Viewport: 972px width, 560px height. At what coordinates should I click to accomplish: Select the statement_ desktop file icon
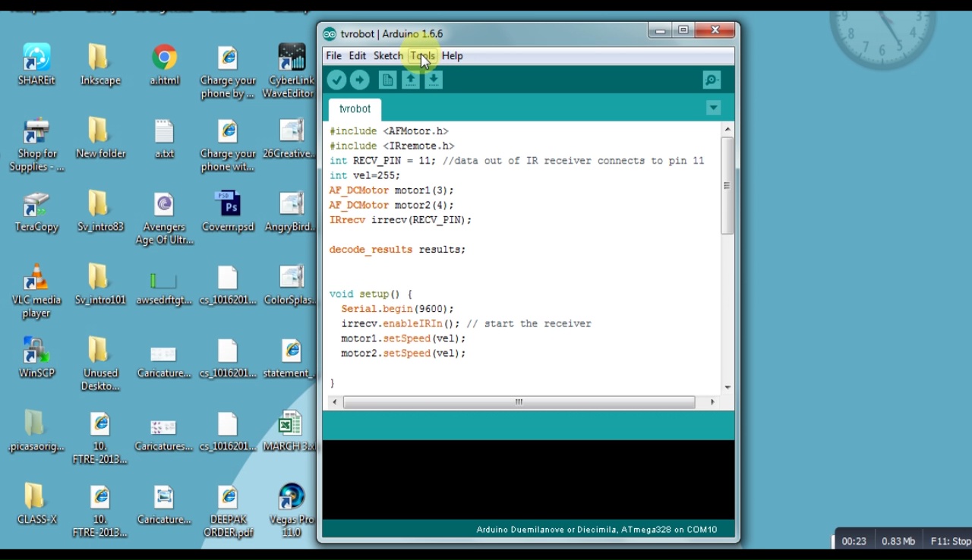coord(289,357)
